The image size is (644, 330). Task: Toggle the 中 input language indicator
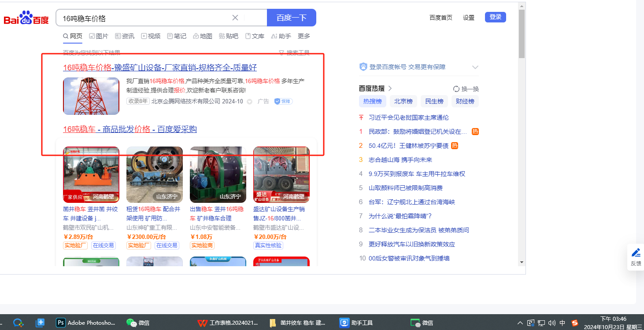[x=562, y=323]
